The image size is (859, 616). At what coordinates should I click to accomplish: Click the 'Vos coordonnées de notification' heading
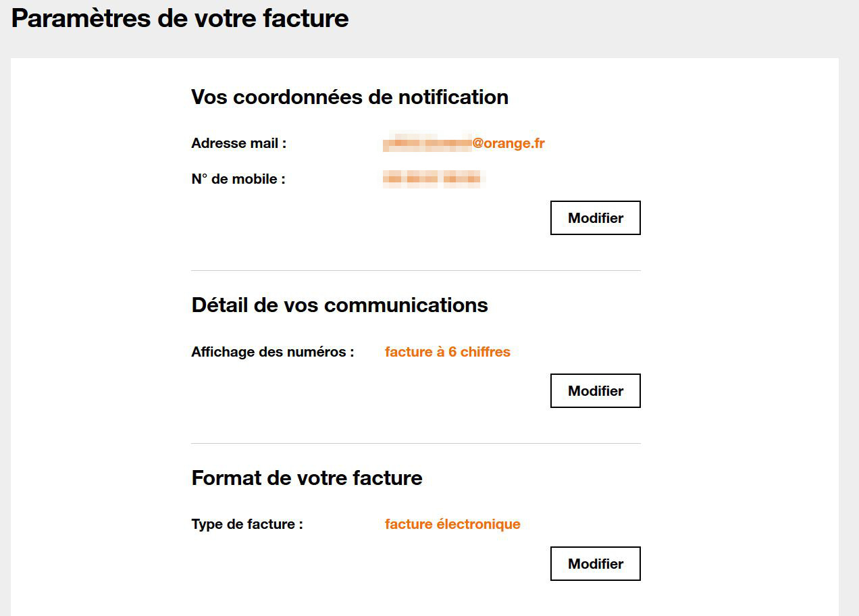pyautogui.click(x=350, y=97)
